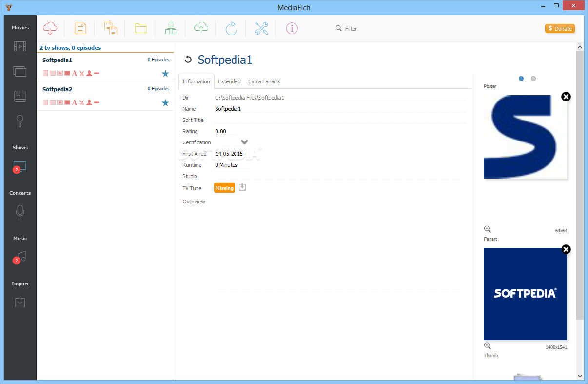Viewport: 588px width, 384px height.
Task: Click the Name field containing Softpedia1
Action: [340, 109]
